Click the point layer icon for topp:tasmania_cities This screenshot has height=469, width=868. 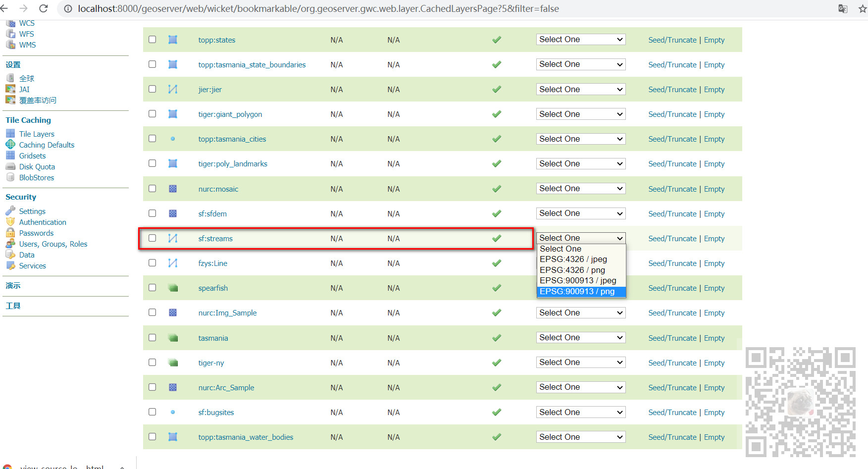pyautogui.click(x=173, y=139)
